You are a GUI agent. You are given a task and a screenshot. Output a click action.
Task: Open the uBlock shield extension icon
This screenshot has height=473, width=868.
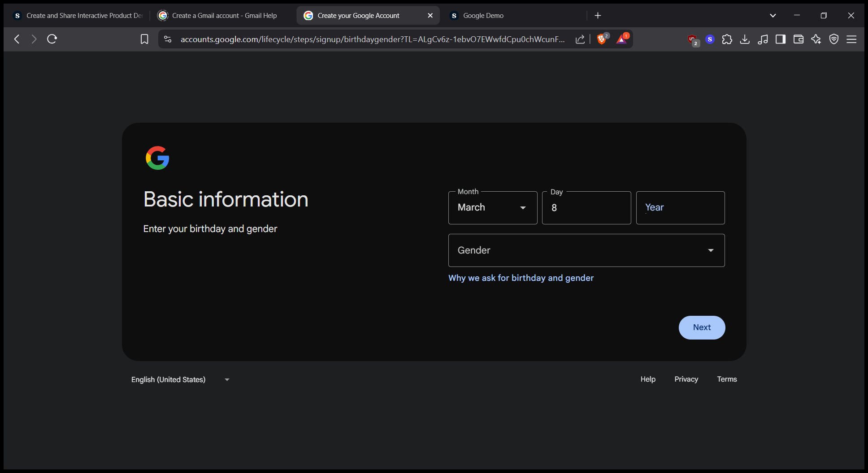coord(693,40)
